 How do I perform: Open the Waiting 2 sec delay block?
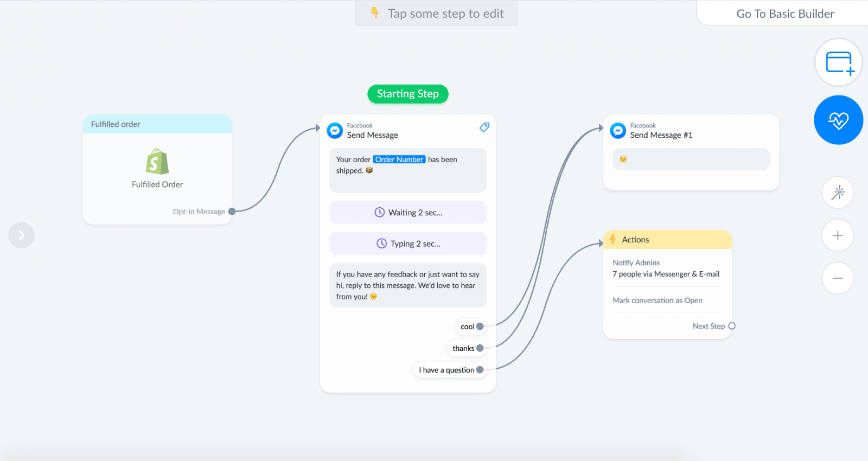[408, 213]
